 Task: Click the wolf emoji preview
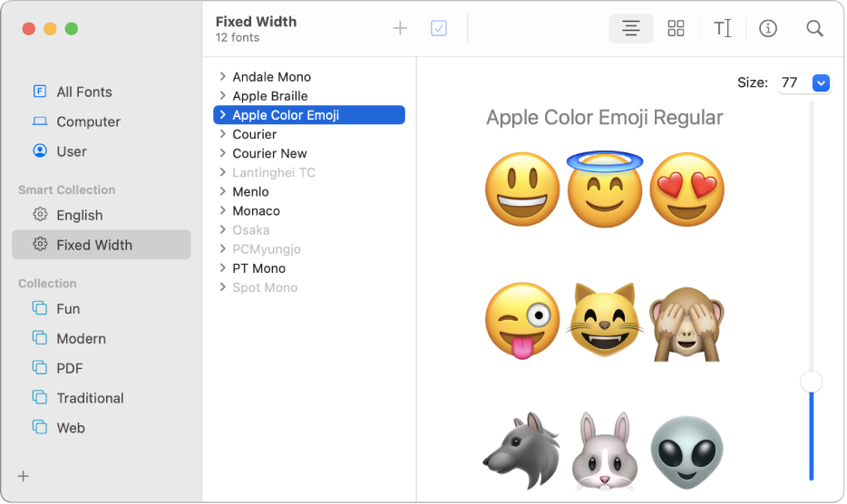pyautogui.click(x=521, y=451)
